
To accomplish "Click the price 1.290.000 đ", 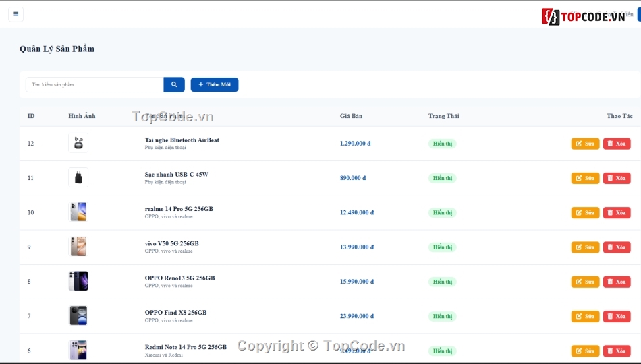I will pos(355,144).
